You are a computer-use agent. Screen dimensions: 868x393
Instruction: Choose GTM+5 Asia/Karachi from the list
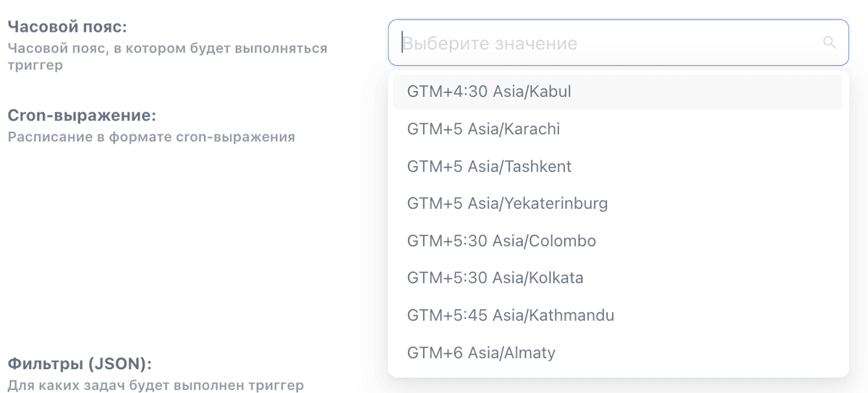[x=618, y=129]
